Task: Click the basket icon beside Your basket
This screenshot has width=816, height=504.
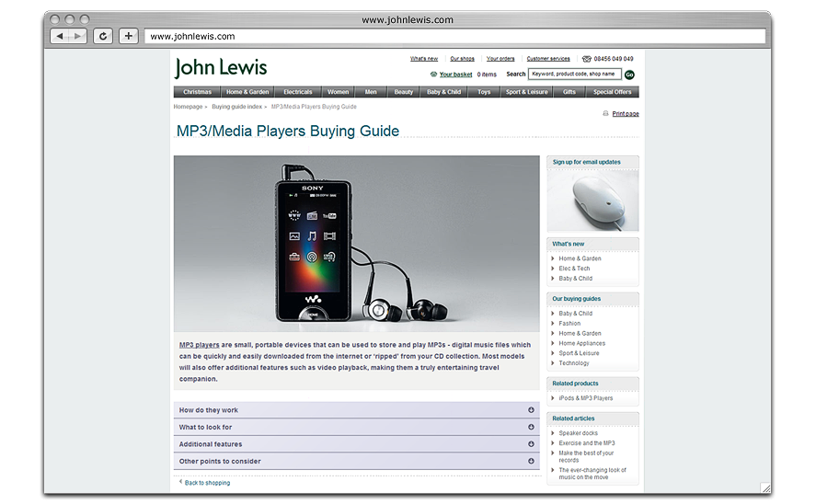Action: coord(433,74)
